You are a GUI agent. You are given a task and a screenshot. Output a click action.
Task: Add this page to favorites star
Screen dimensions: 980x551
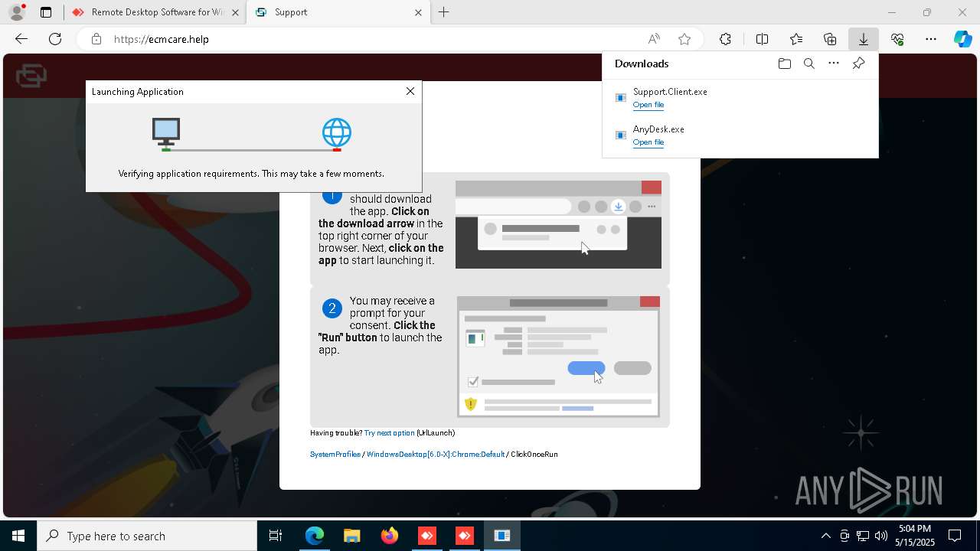tap(684, 39)
